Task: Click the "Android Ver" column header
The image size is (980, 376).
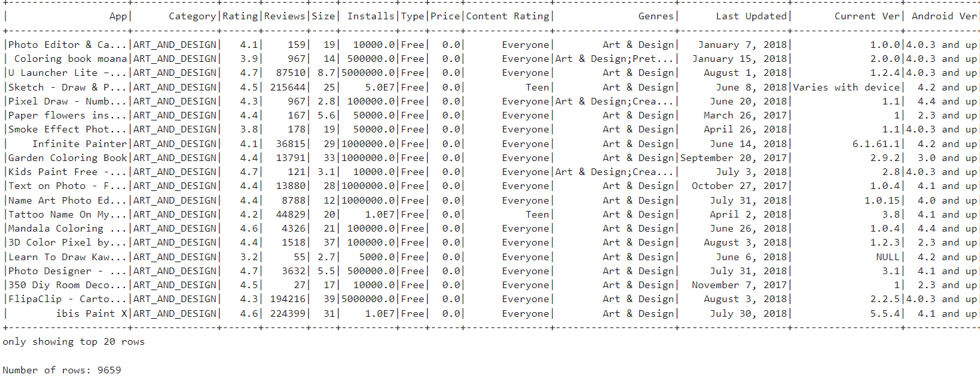Action: 944,17
